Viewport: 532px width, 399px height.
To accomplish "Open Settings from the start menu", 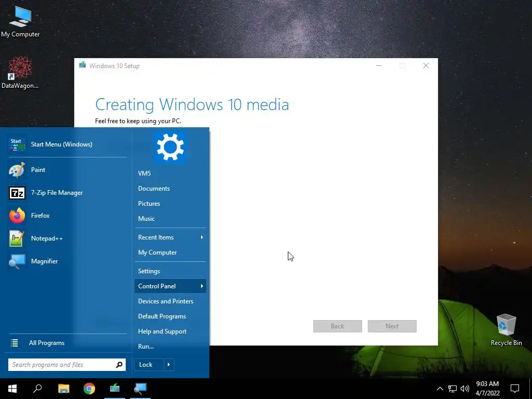I will [x=170, y=271].
